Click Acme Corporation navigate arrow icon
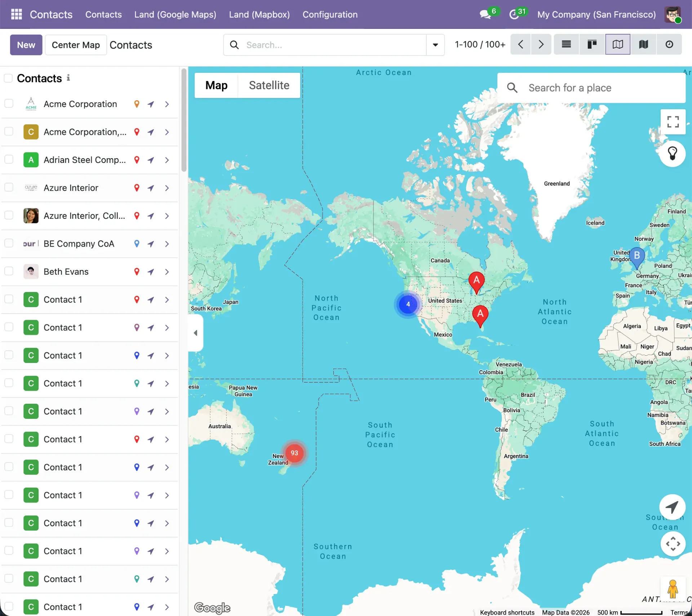692x616 pixels. point(151,104)
